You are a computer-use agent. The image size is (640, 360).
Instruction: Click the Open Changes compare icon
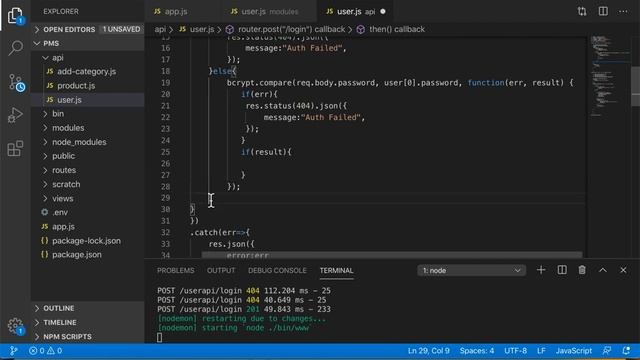tap(582, 11)
